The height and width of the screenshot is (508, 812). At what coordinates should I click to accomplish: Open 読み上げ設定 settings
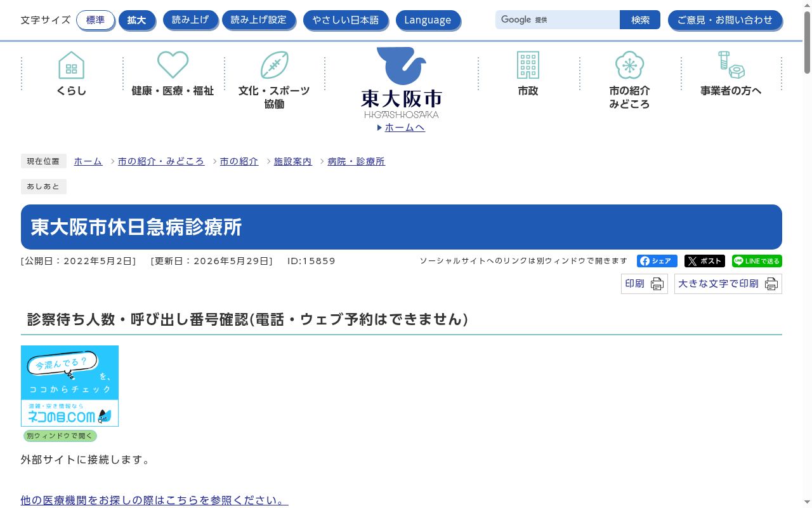click(259, 20)
